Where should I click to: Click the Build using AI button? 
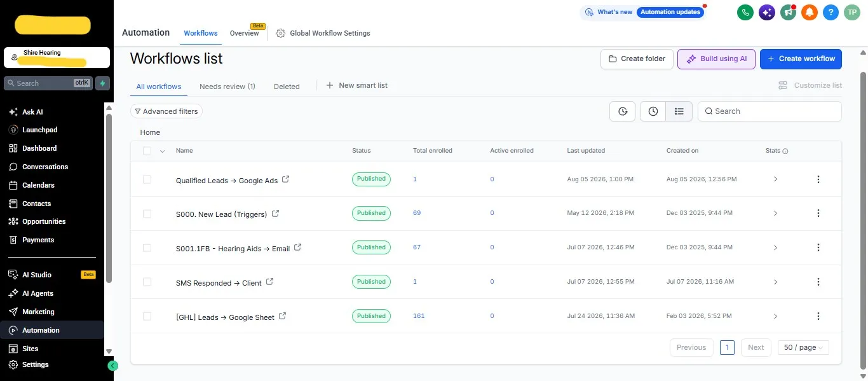[716, 59]
